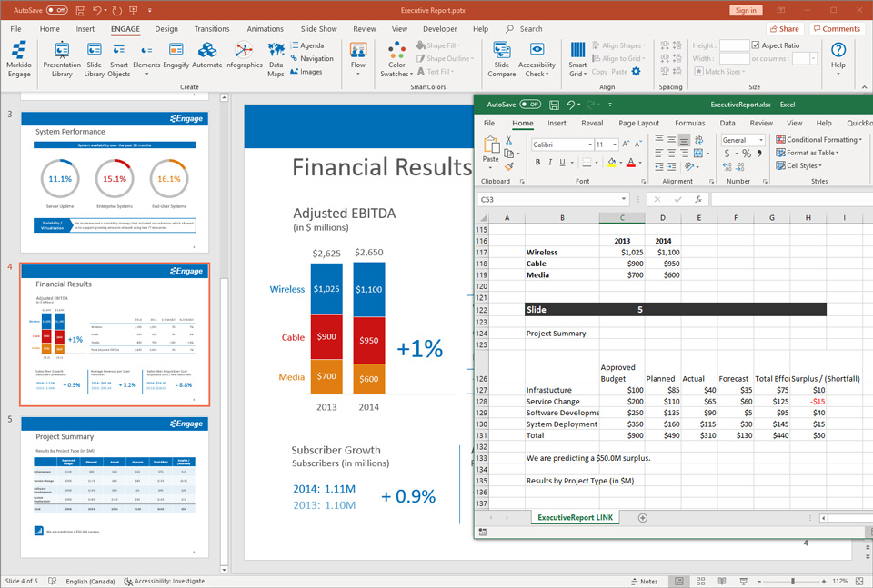Select slide 3 System Performance thumbnail
This screenshot has width=873, height=588.
click(x=115, y=182)
